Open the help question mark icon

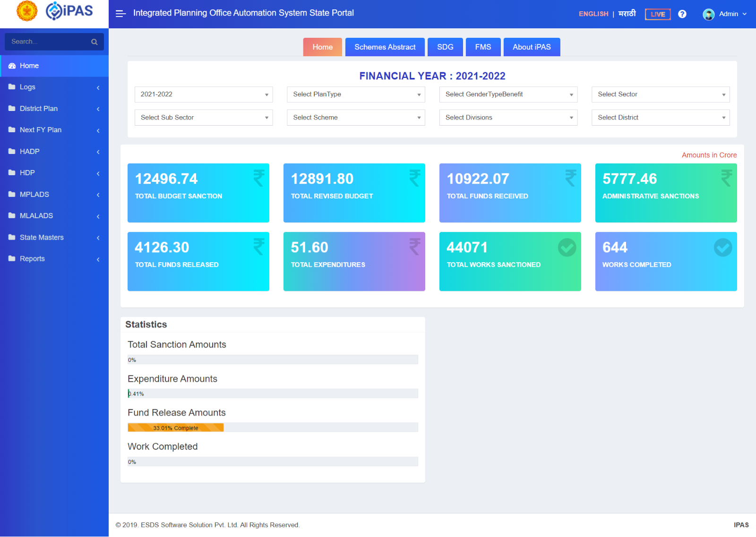pos(682,14)
